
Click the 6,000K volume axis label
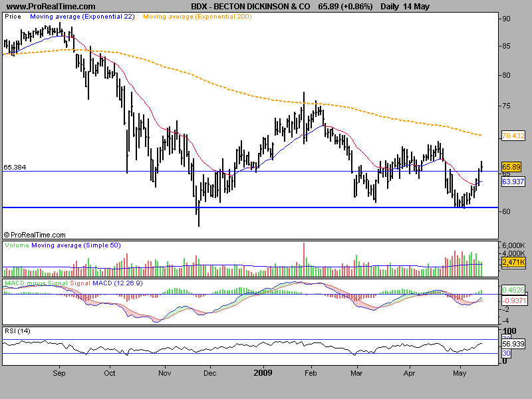tap(513, 245)
